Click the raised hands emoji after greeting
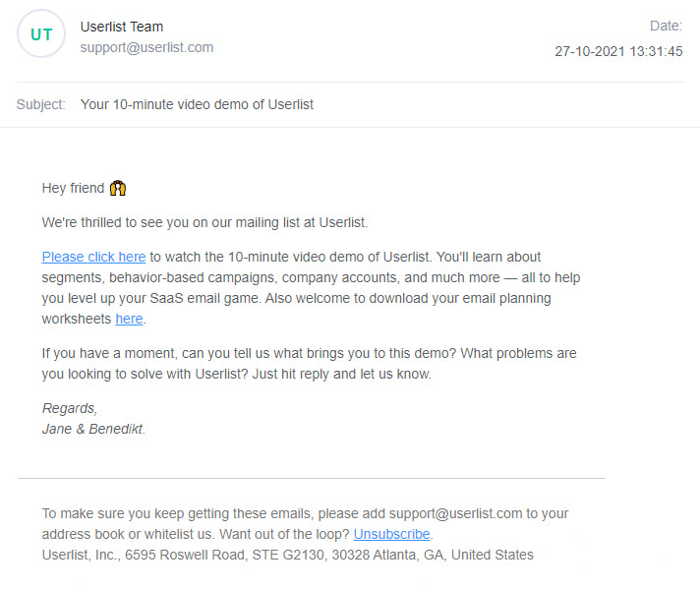Viewport: 700px width, 590px height. (x=118, y=188)
